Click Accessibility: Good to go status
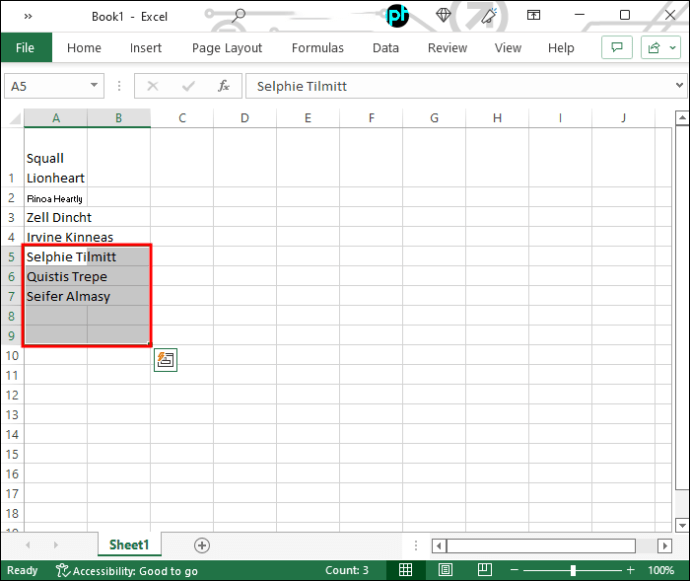This screenshot has width=690, height=581. [x=127, y=570]
